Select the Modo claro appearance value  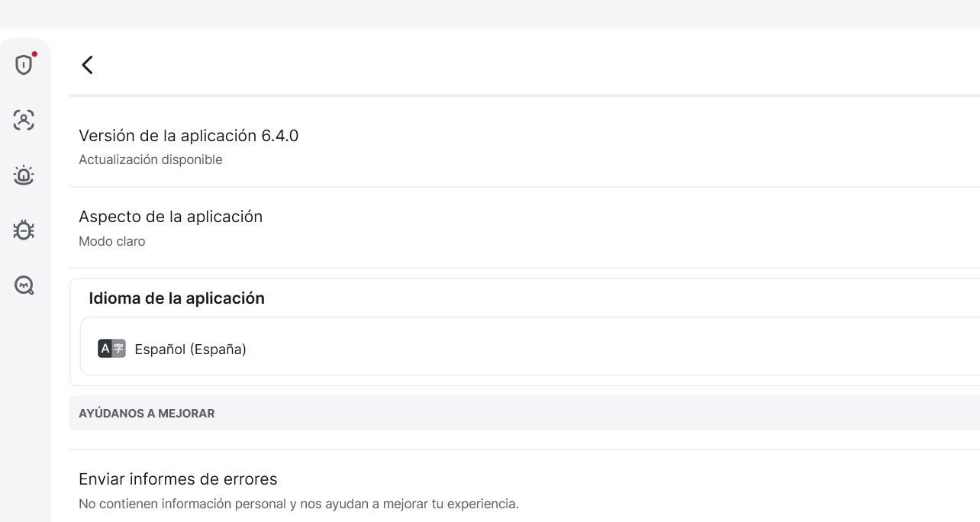click(x=111, y=241)
